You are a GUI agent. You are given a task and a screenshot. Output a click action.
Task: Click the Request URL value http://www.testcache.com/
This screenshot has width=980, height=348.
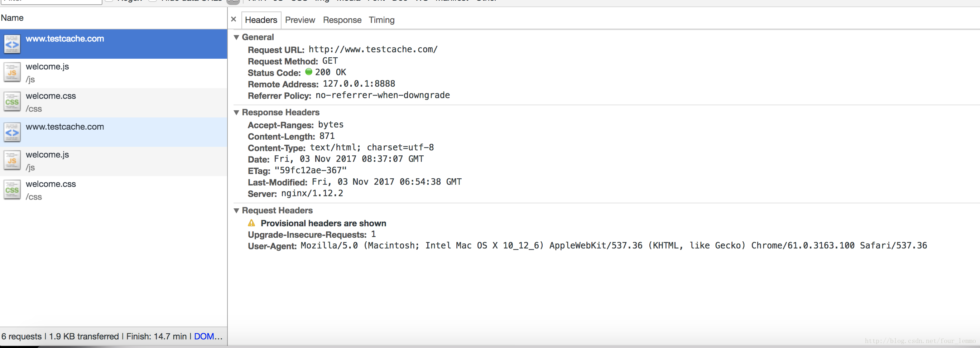pyautogui.click(x=373, y=49)
